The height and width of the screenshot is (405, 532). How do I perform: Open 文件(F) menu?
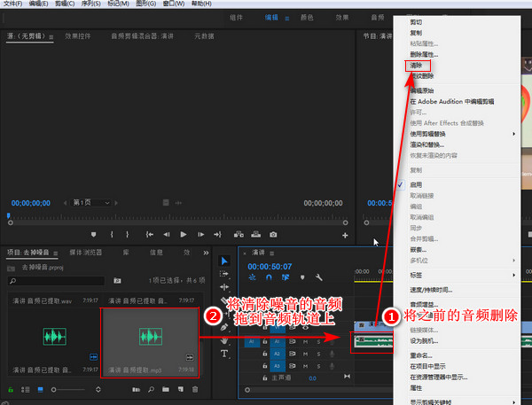click(13, 4)
